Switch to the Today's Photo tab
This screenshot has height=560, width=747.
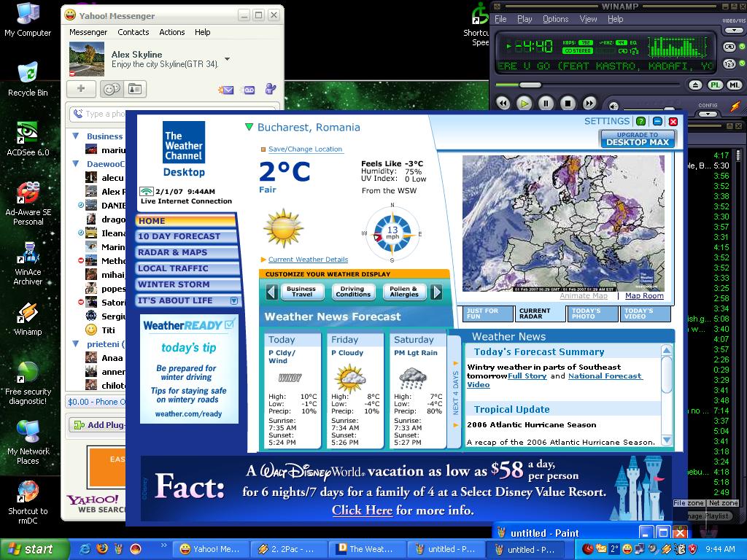587,314
